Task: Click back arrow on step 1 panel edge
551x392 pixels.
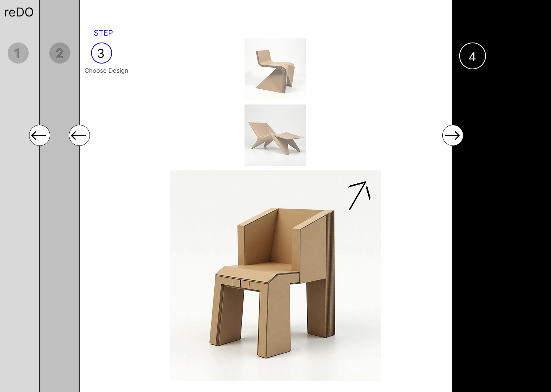Action: click(39, 135)
